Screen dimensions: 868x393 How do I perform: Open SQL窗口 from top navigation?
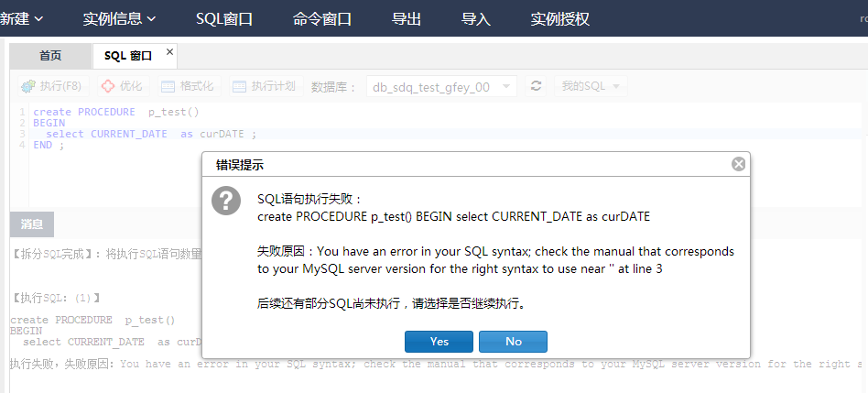pyautogui.click(x=224, y=18)
